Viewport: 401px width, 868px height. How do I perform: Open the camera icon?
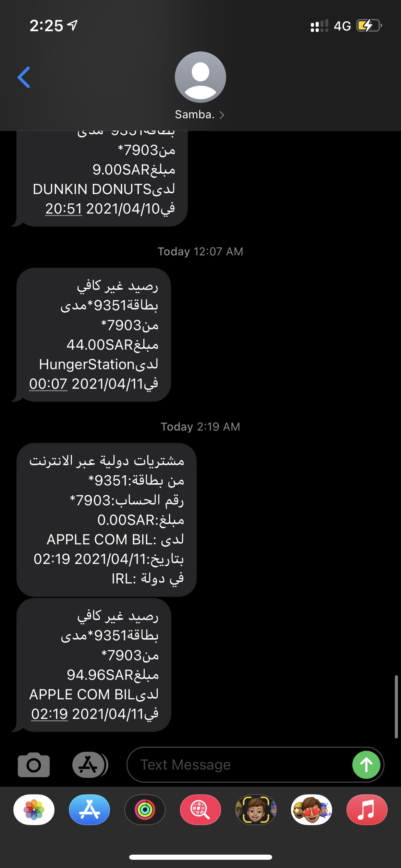coord(34,765)
